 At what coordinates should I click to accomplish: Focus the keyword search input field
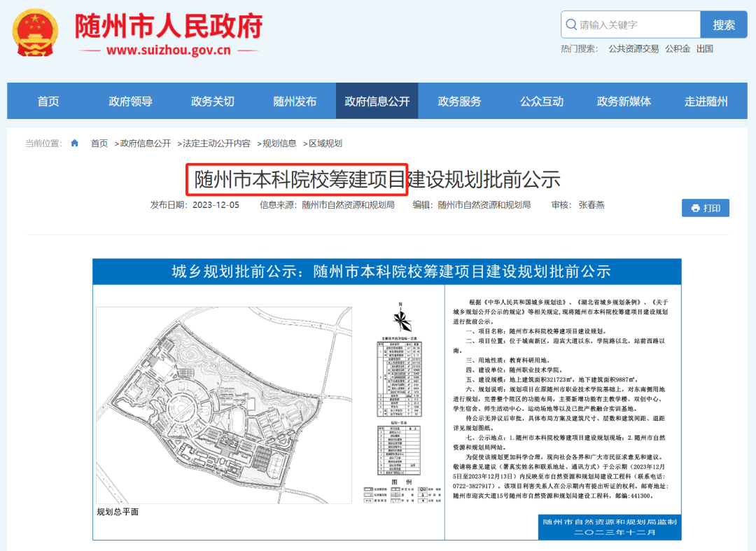coord(637,25)
